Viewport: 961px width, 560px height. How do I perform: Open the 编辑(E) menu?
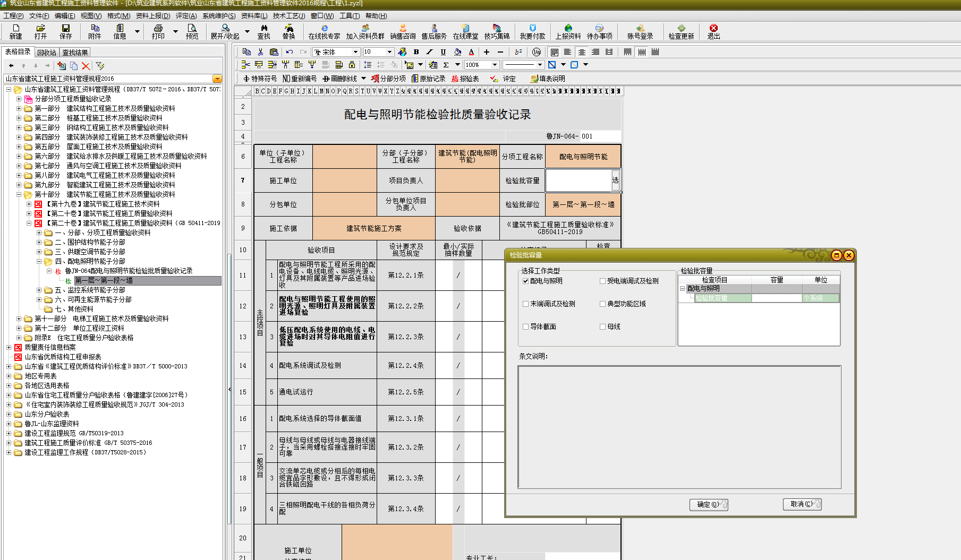[x=65, y=16]
